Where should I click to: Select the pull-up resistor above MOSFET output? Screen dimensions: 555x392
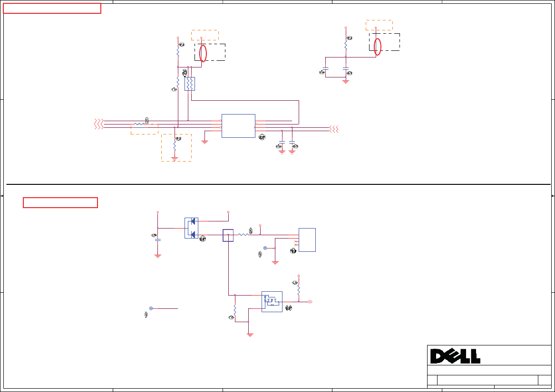coord(299,291)
